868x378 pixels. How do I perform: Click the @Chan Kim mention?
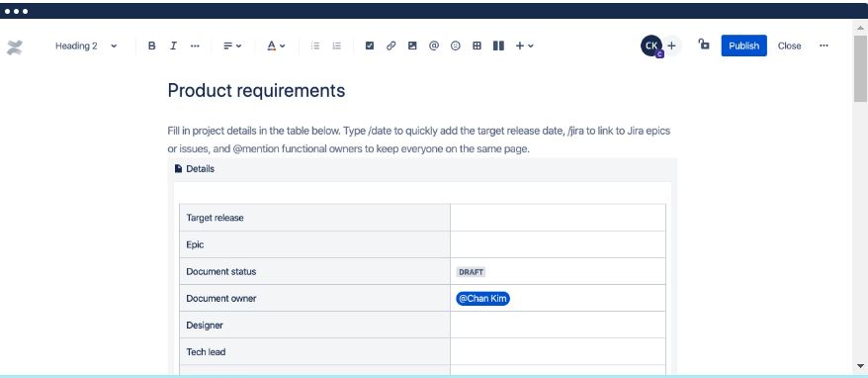pyautogui.click(x=482, y=298)
